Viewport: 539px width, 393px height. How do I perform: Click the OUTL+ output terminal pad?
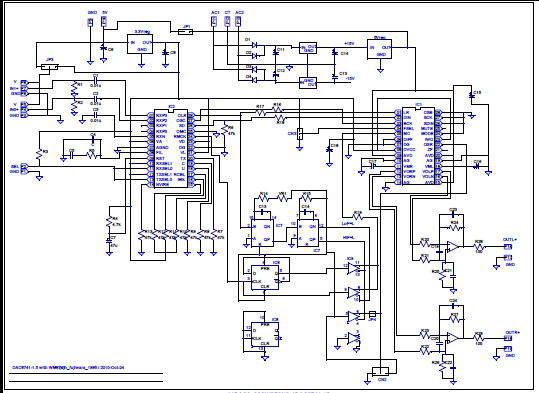click(508, 247)
